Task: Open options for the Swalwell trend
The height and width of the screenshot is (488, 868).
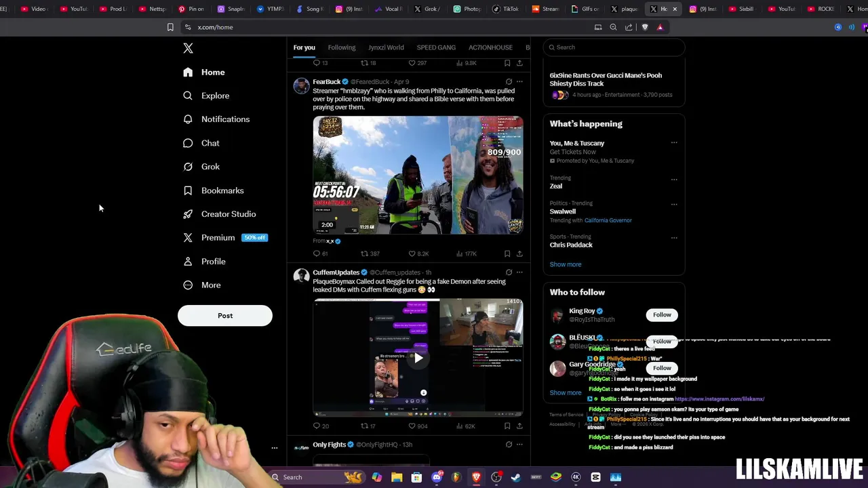Action: coord(674,204)
